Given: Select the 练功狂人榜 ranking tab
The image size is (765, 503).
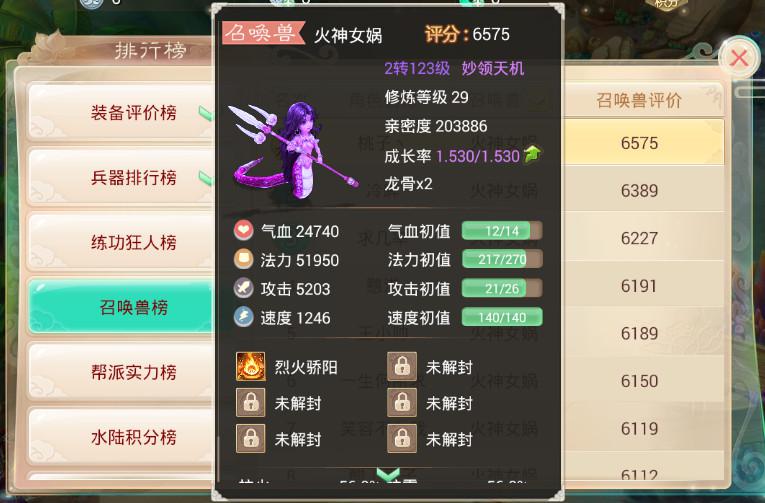Looking at the screenshot, I should [121, 242].
